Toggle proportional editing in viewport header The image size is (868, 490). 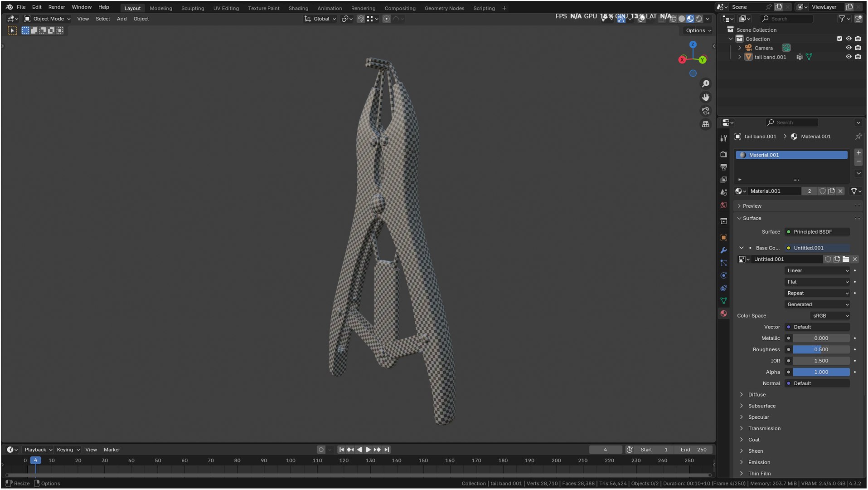tap(387, 19)
